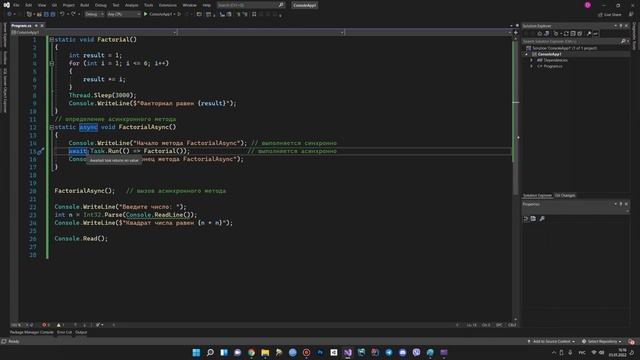Screen dimensions: 640x360
Task: Click Add to Source Control button
Action: [x=551, y=341]
